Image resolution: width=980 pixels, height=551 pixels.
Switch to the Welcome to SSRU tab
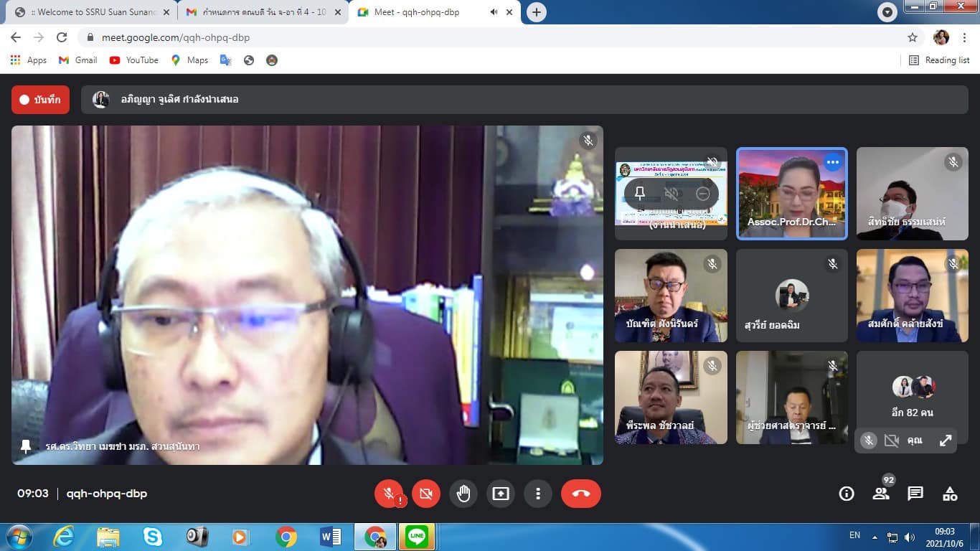(93, 12)
